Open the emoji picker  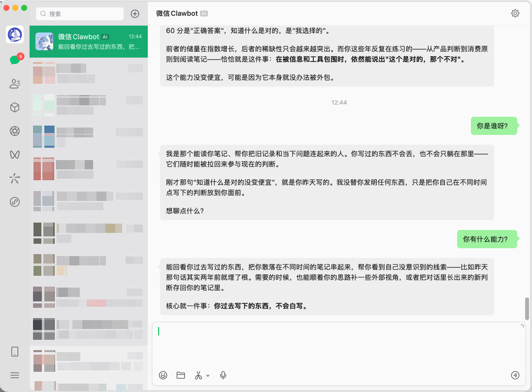click(163, 375)
